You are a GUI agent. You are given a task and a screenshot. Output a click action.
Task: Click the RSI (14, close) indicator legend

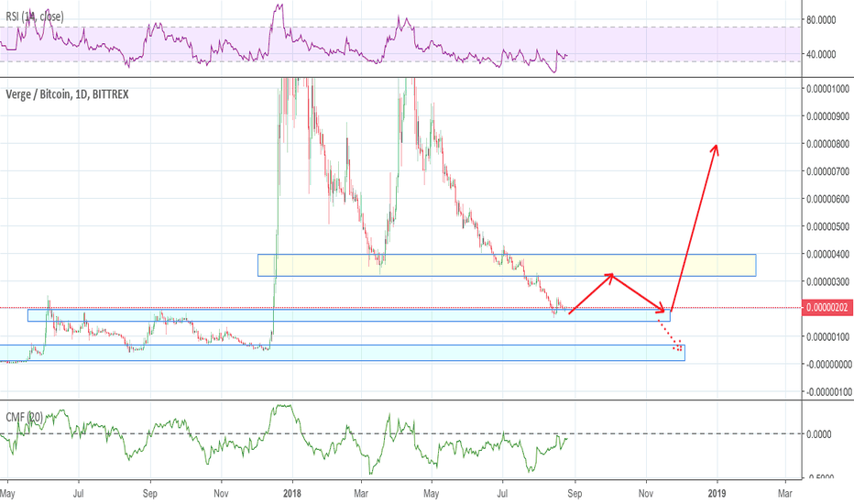(x=34, y=16)
